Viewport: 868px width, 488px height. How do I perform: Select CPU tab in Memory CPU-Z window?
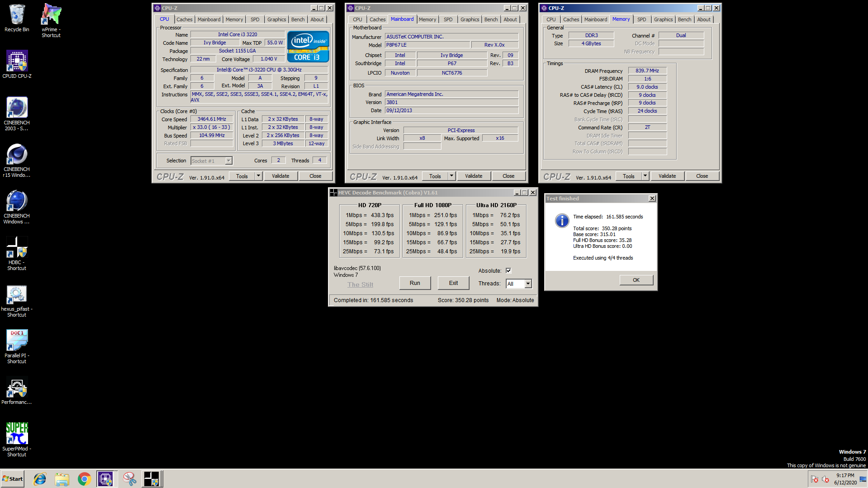(550, 19)
